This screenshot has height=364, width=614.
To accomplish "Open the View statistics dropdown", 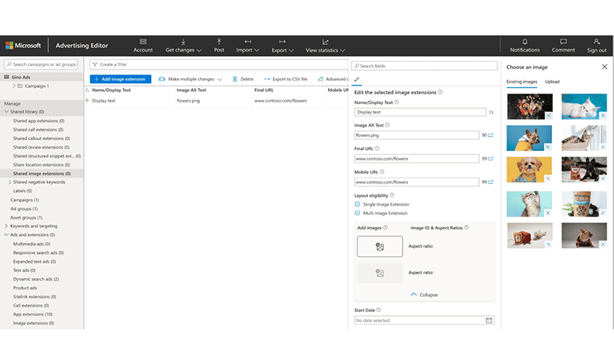I will (x=325, y=50).
